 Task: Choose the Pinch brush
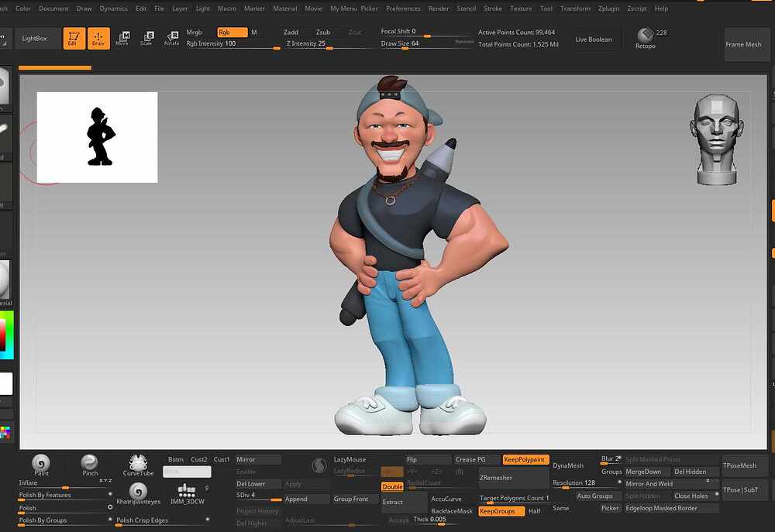click(90, 464)
